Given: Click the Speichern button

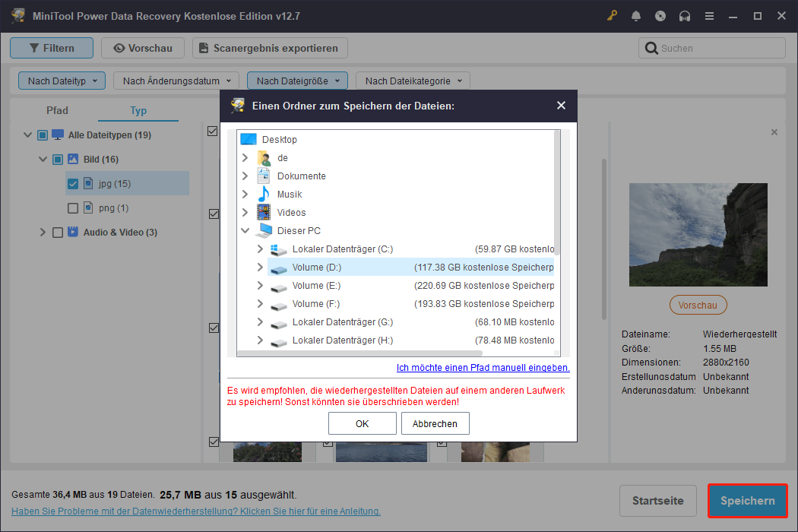Looking at the screenshot, I should [748, 501].
